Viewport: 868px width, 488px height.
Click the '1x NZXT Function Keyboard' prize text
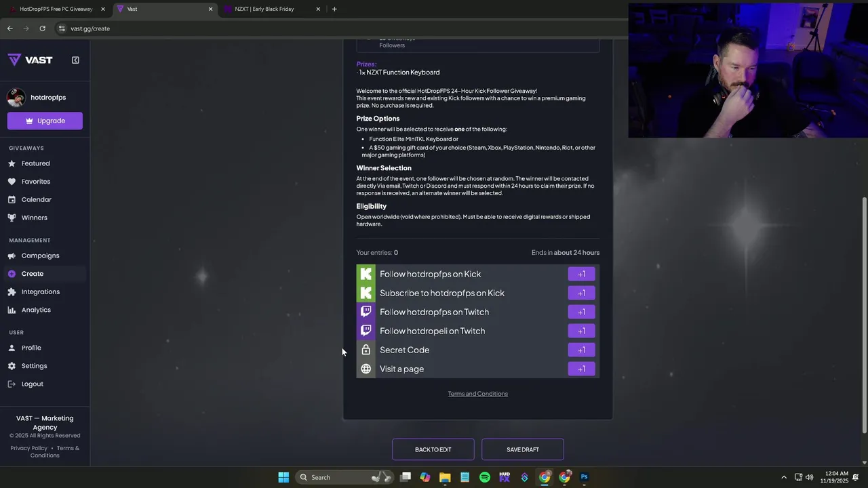coord(398,73)
